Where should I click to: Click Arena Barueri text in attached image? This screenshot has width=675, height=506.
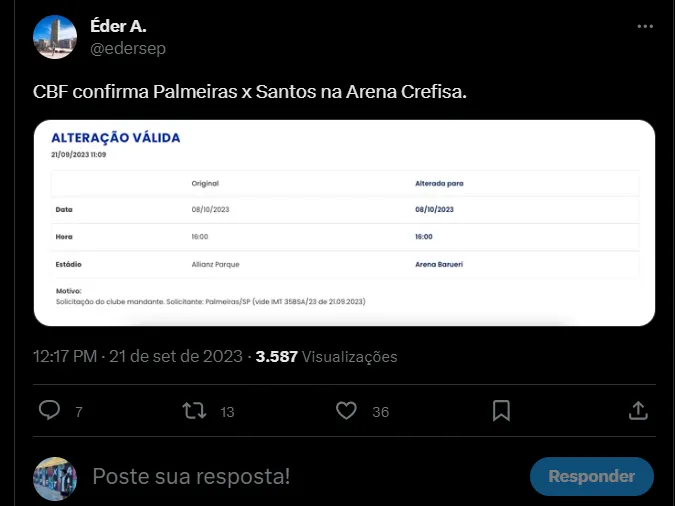pyautogui.click(x=445, y=264)
